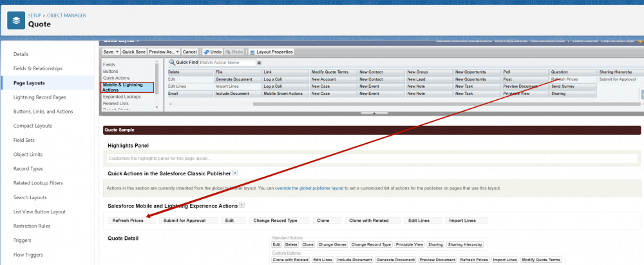
Task: Open List View Button Layout in the sidebar
Action: [39, 211]
